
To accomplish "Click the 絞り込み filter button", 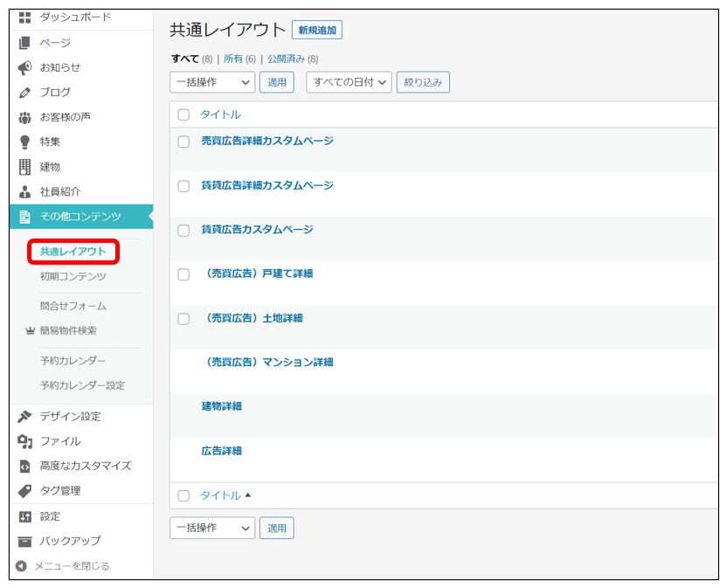I will (423, 82).
